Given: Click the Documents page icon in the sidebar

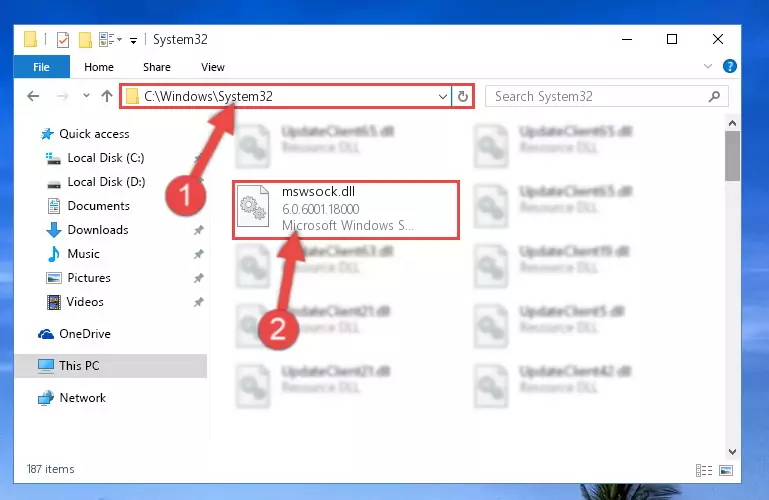Looking at the screenshot, I should (53, 206).
